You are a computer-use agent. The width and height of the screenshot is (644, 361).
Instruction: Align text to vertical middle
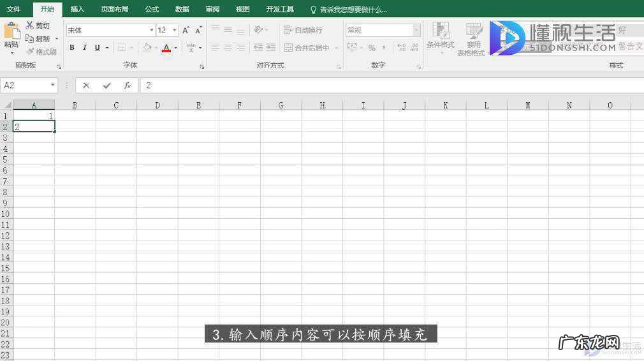coord(228,30)
